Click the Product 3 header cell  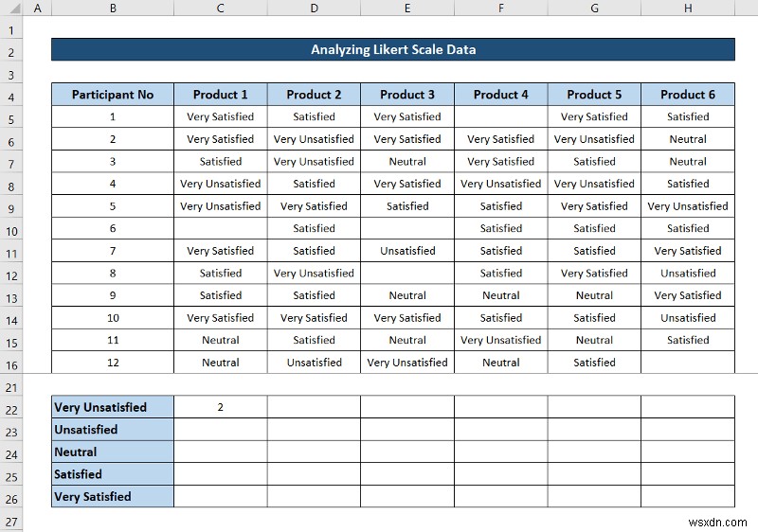(x=407, y=94)
